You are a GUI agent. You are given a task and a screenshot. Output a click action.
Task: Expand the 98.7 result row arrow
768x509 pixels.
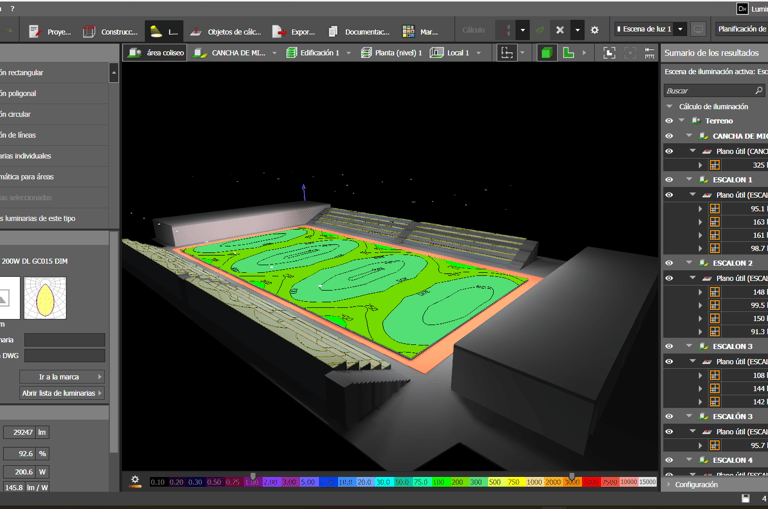click(x=700, y=248)
